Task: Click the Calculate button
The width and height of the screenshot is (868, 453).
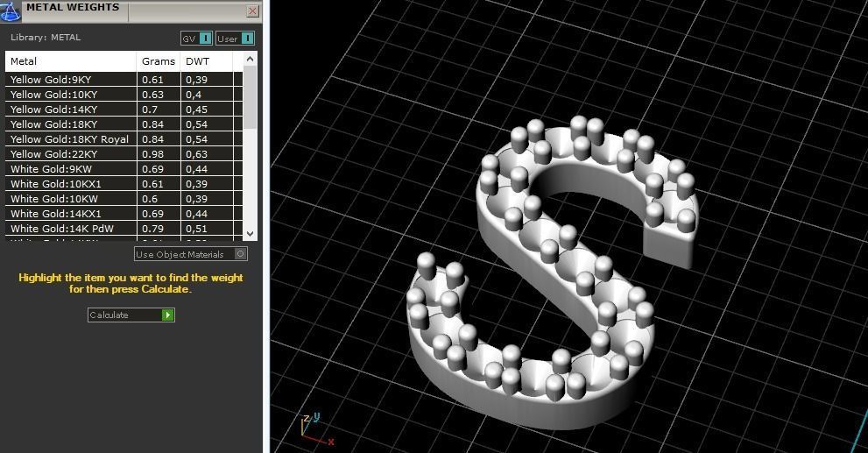Action: click(x=131, y=315)
